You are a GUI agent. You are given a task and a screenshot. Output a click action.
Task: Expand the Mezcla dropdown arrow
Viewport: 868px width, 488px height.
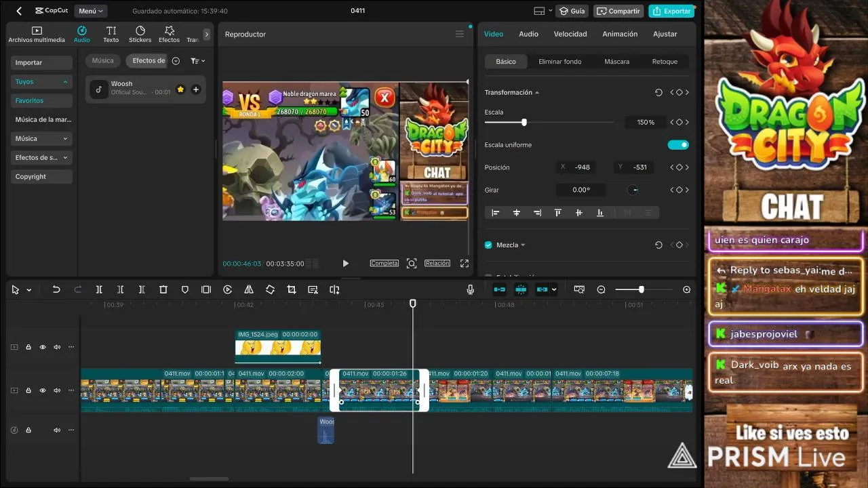523,245
